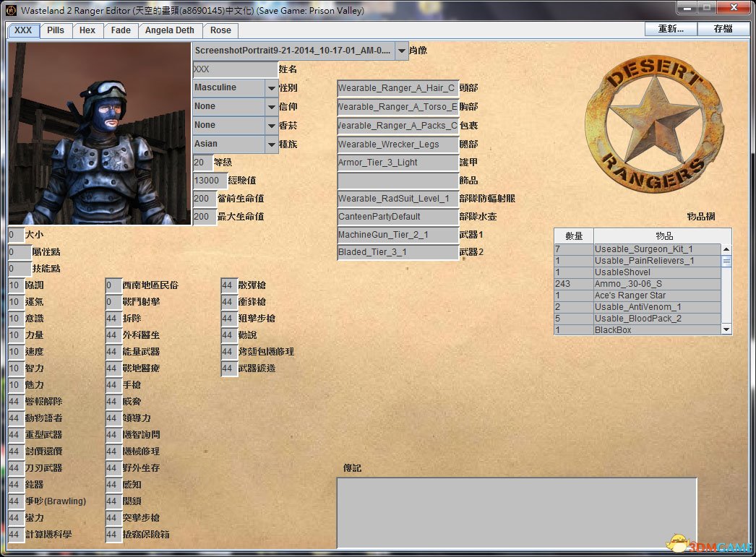Click the empty 飾品 trinket field
Screen dimensions: 756x557
398,181
